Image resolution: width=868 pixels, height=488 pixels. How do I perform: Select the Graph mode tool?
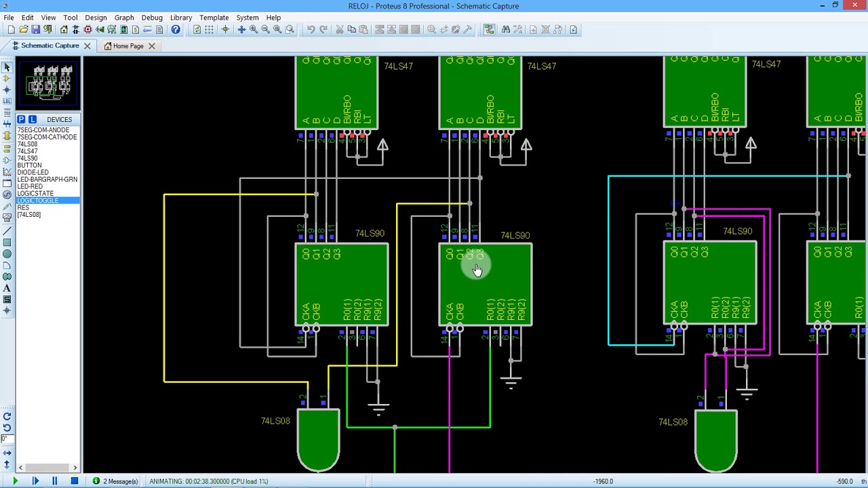tap(7, 171)
